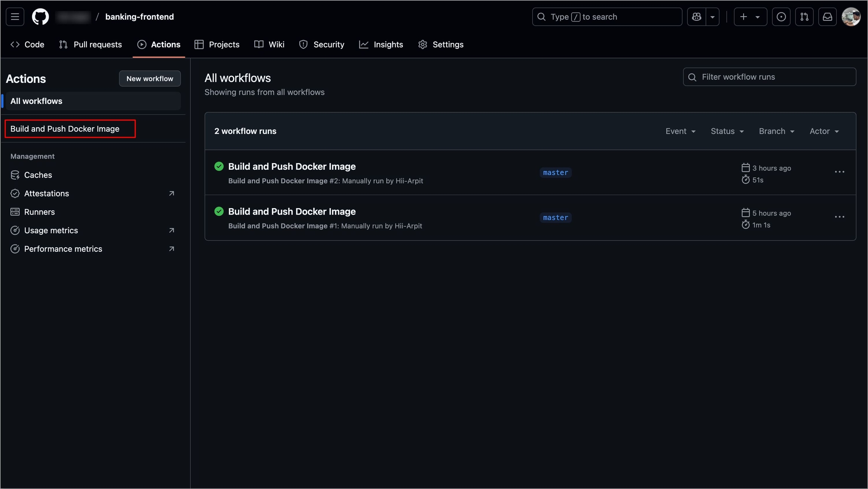This screenshot has height=489, width=868.
Task: Click the Filter workflow runs field
Action: pyautogui.click(x=769, y=77)
